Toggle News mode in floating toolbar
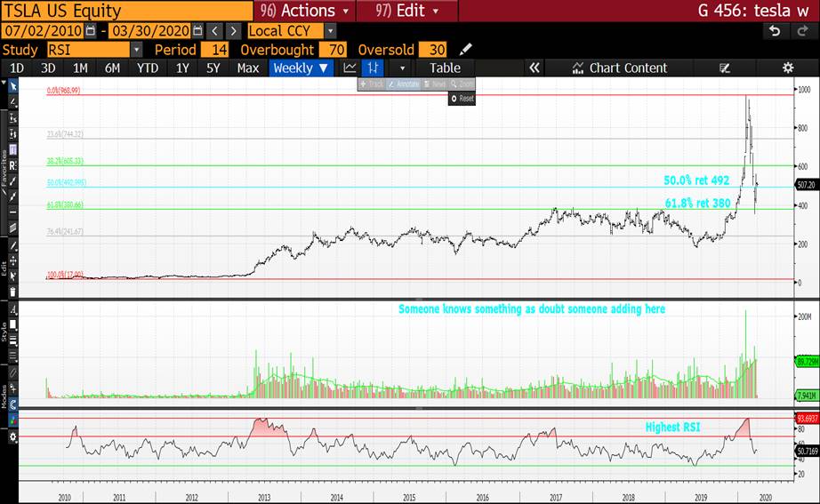Image resolution: width=820 pixels, height=504 pixels. [435, 84]
